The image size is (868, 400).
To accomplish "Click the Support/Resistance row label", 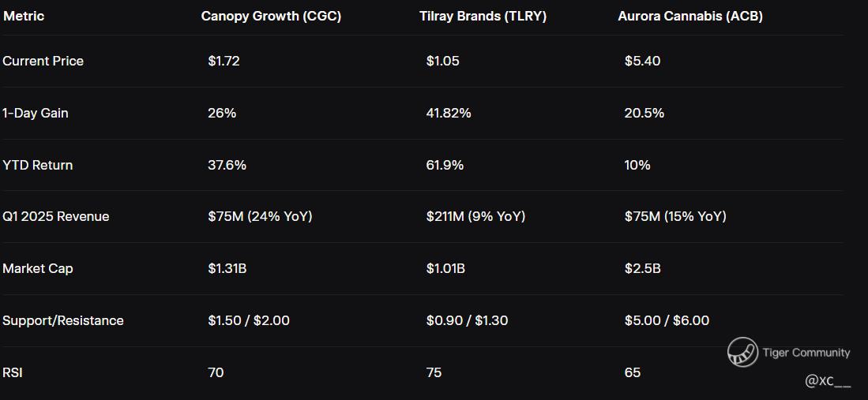I will [62, 320].
